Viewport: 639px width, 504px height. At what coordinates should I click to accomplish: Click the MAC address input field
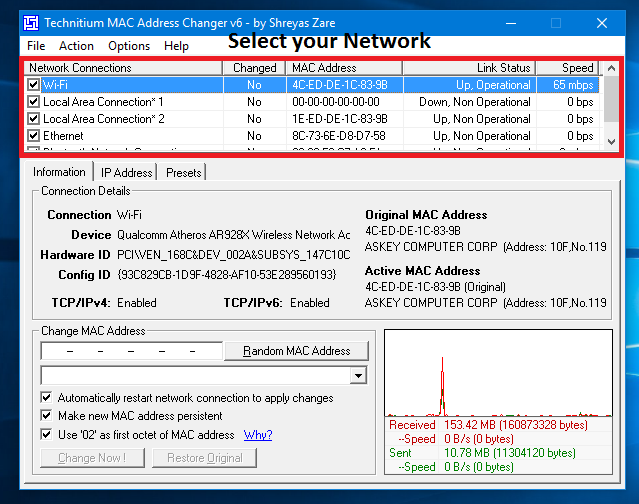point(132,351)
